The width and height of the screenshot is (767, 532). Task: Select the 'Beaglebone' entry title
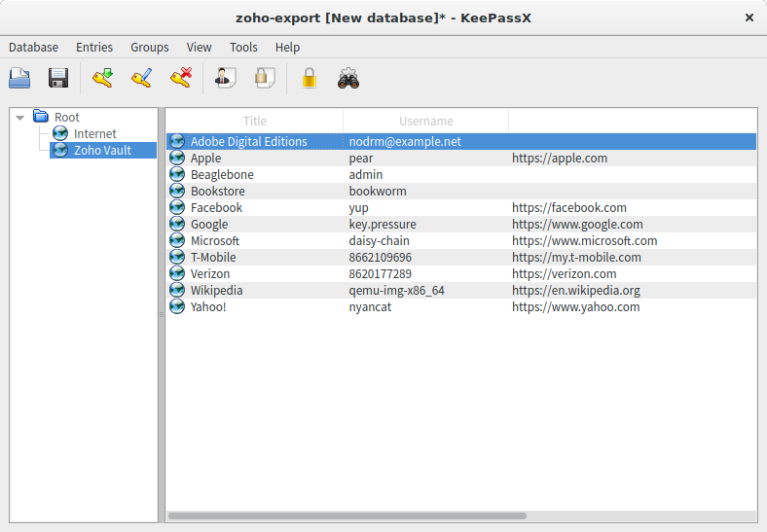[x=222, y=174]
